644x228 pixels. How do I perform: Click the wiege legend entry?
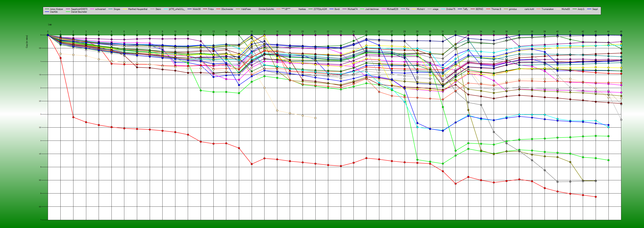[x=435, y=9]
